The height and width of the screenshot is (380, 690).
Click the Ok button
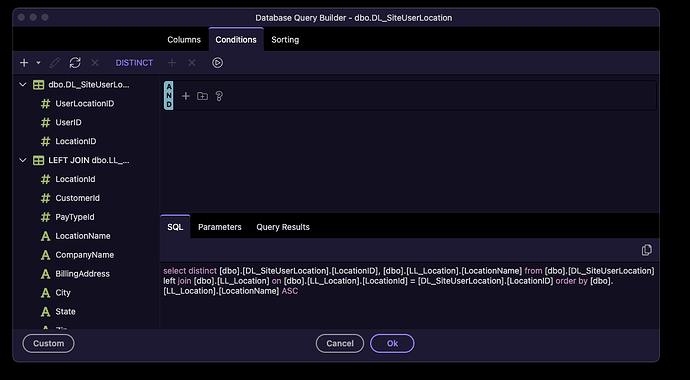392,343
